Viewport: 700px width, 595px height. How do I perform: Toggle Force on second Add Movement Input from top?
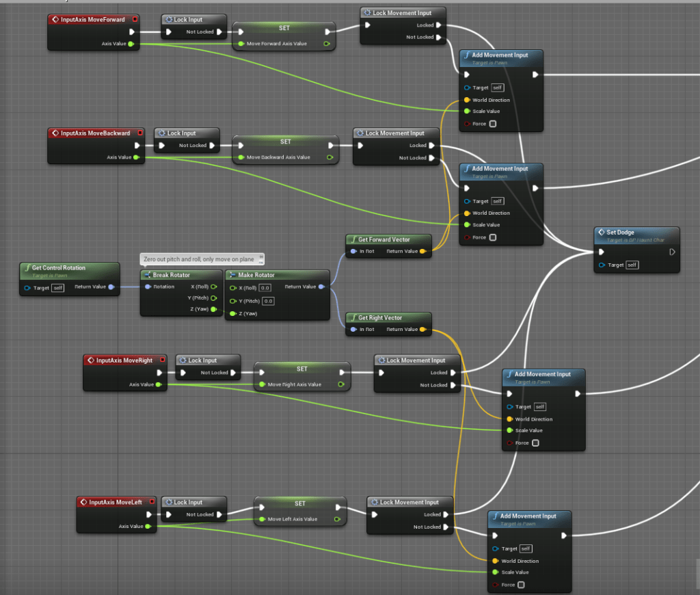pos(493,238)
